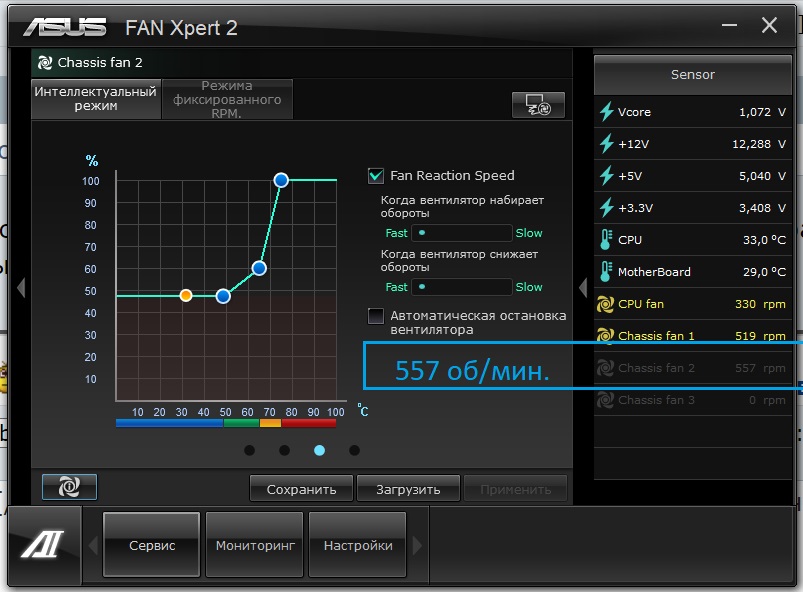Go to previous fan with left arrow

[21, 287]
